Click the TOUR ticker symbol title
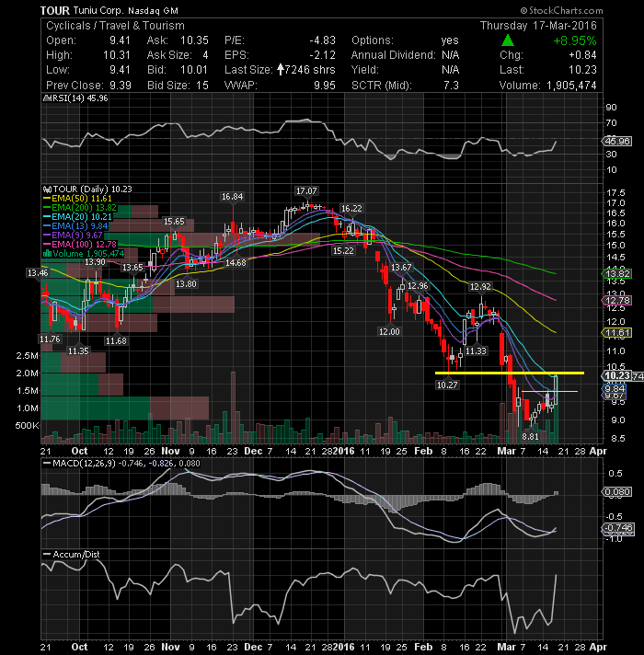This screenshot has height=655, width=644. point(55,10)
